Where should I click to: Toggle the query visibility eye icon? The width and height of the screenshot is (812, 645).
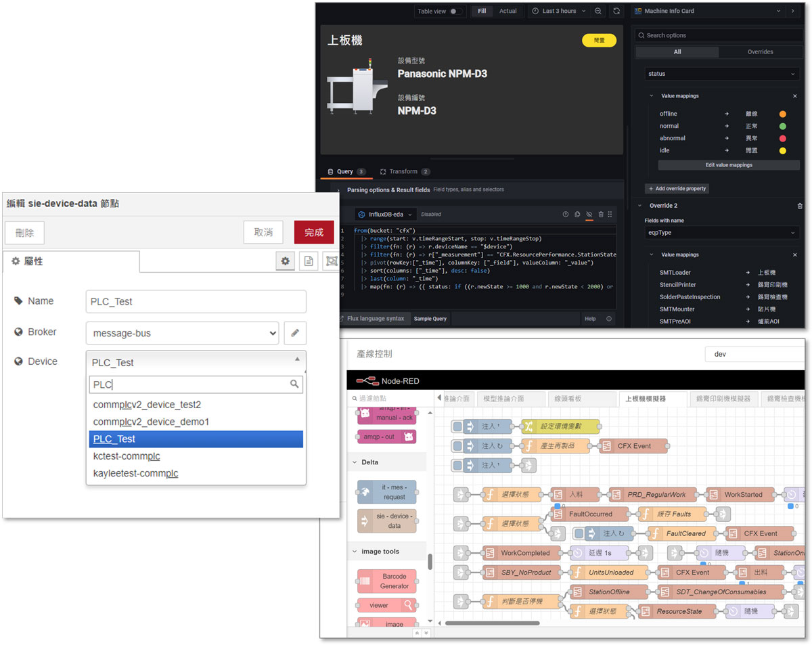589,215
